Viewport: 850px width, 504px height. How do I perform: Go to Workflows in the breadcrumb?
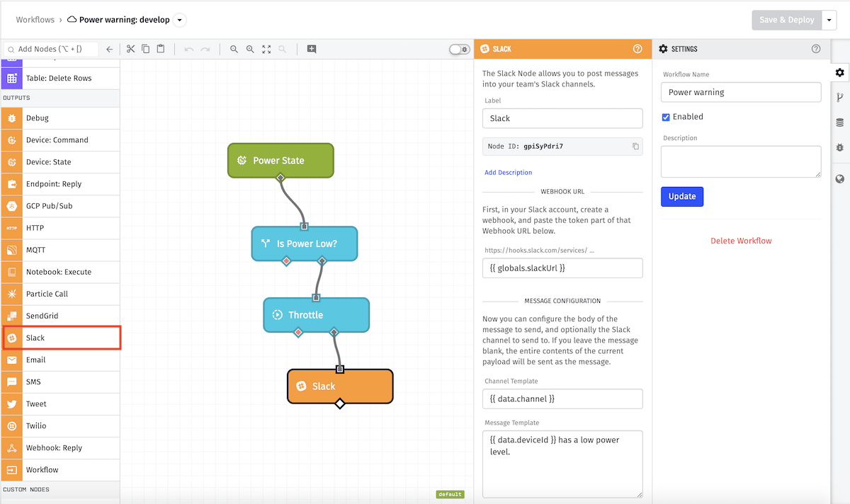pyautogui.click(x=35, y=20)
